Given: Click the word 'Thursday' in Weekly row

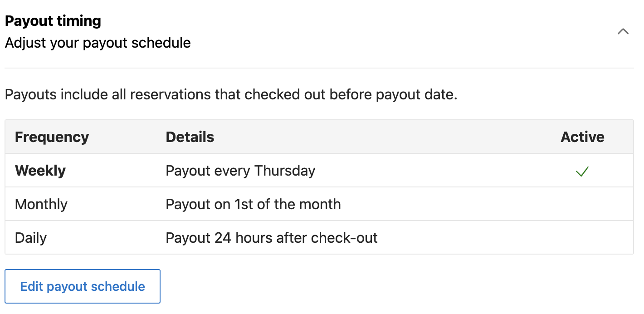Looking at the screenshot, I should coord(285,171).
